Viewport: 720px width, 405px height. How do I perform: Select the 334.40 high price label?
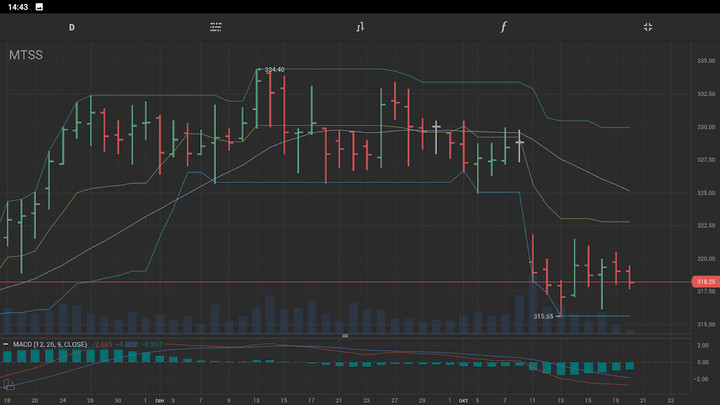[x=274, y=69]
